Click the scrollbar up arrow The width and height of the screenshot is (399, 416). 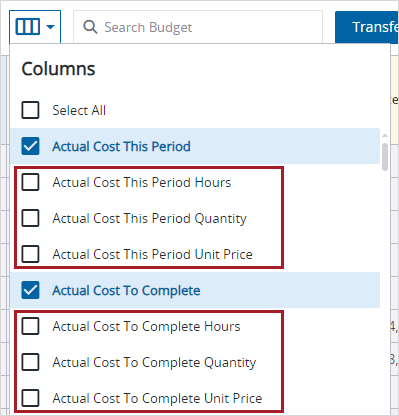[x=385, y=135]
